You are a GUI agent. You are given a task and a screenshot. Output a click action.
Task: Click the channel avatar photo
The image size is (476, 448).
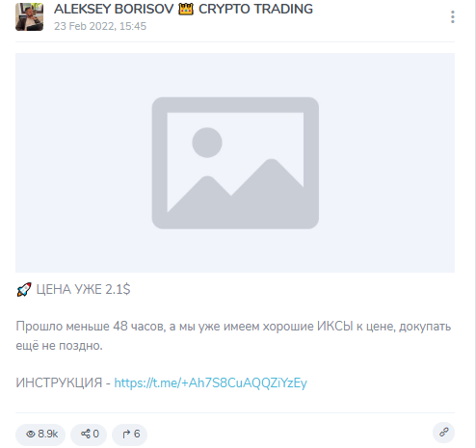click(x=29, y=16)
